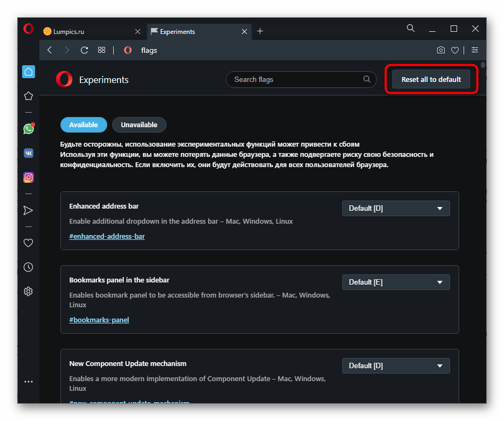Open VK messenger in sidebar
The image size is (504, 421).
pyautogui.click(x=29, y=153)
